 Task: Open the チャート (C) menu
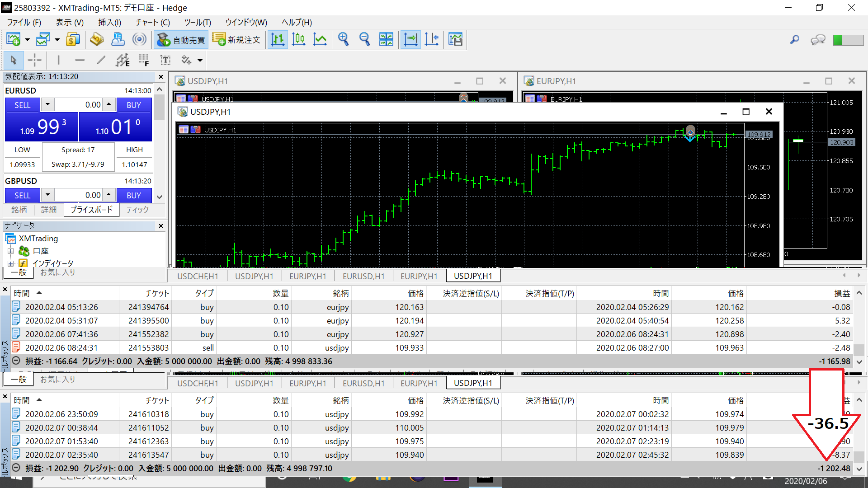pyautogui.click(x=152, y=22)
